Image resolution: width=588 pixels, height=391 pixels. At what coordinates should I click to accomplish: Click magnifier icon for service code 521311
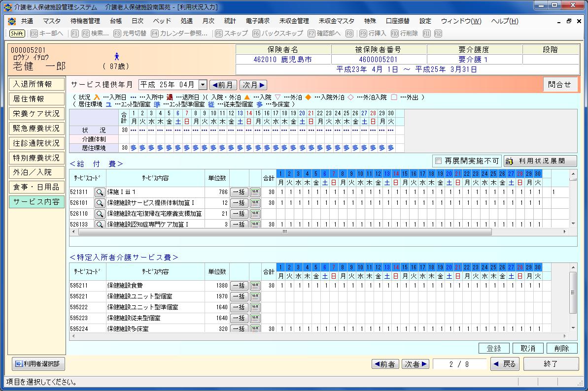point(100,192)
